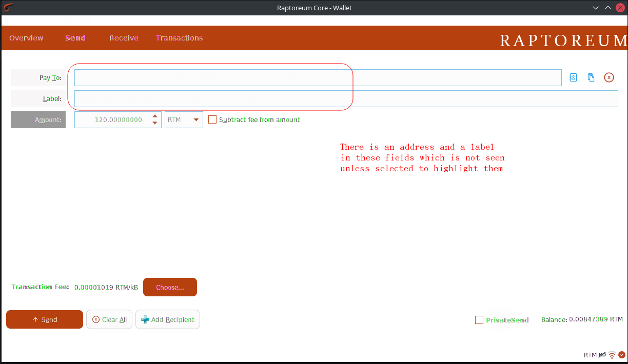
Task: Open fee settings via Choose button
Action: (x=170, y=287)
